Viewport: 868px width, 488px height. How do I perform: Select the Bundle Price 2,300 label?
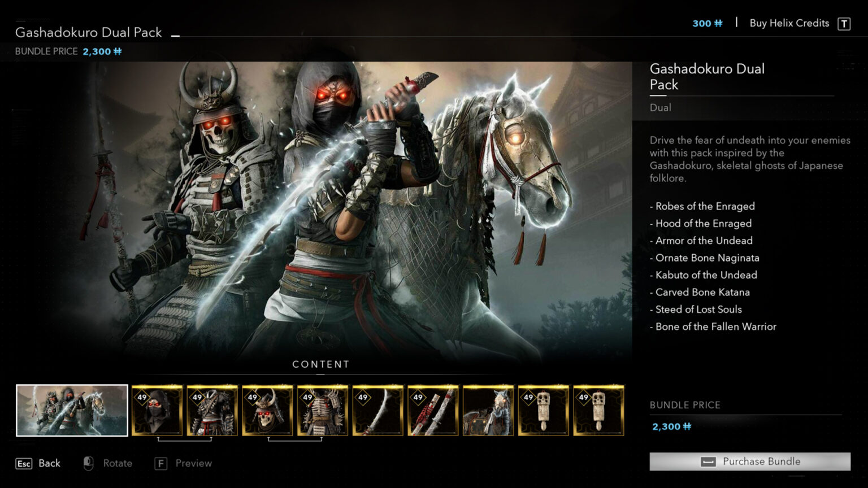(x=68, y=51)
